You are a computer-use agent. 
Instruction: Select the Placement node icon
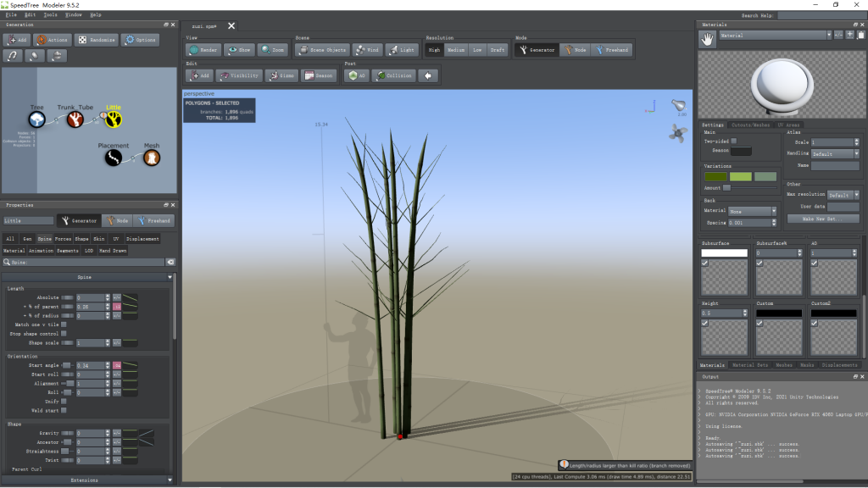point(114,158)
